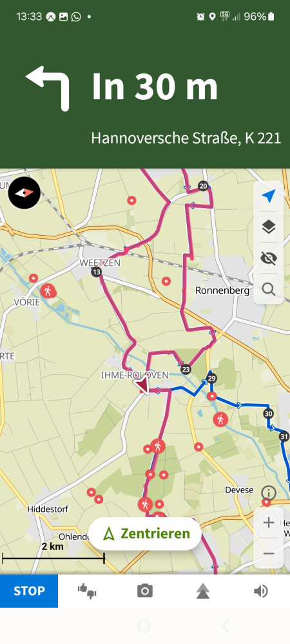Open map search magnifier
The width and height of the screenshot is (290, 644).
(268, 289)
